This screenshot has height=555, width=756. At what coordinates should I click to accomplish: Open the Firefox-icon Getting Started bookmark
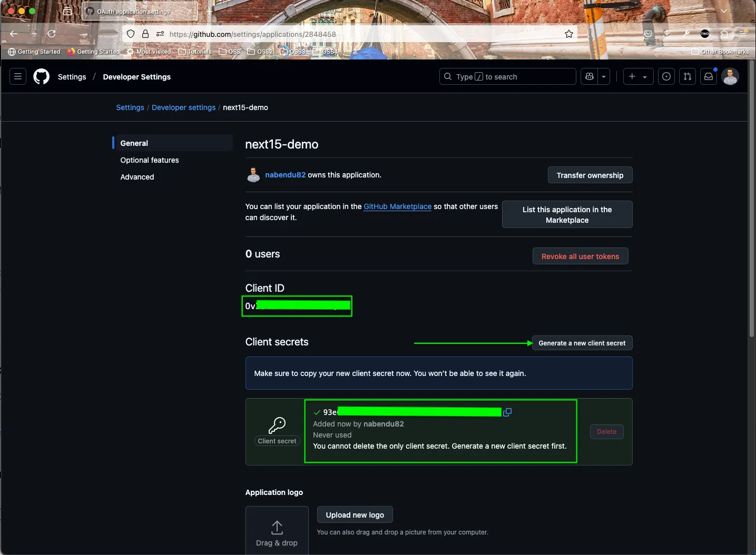(94, 52)
